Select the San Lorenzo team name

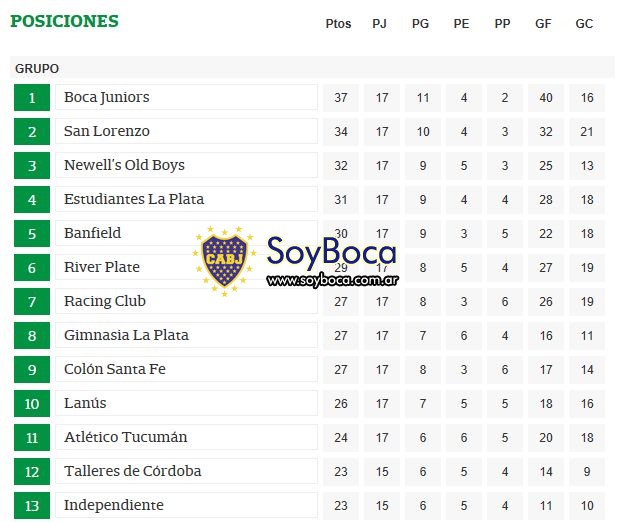(107, 131)
